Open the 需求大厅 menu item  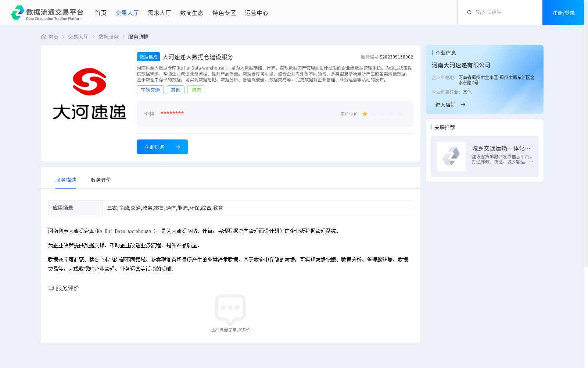[x=159, y=13]
